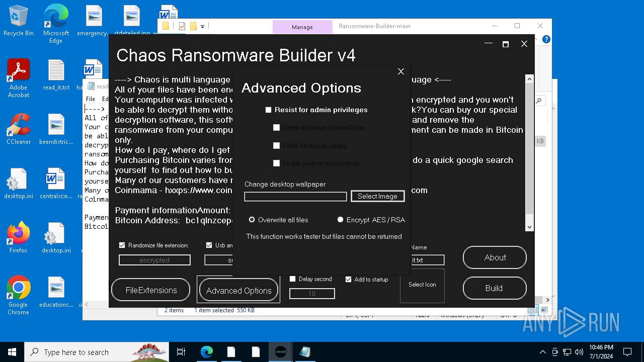Select the beendistric... image file icon
644x362 pixels.
[x=56, y=129]
